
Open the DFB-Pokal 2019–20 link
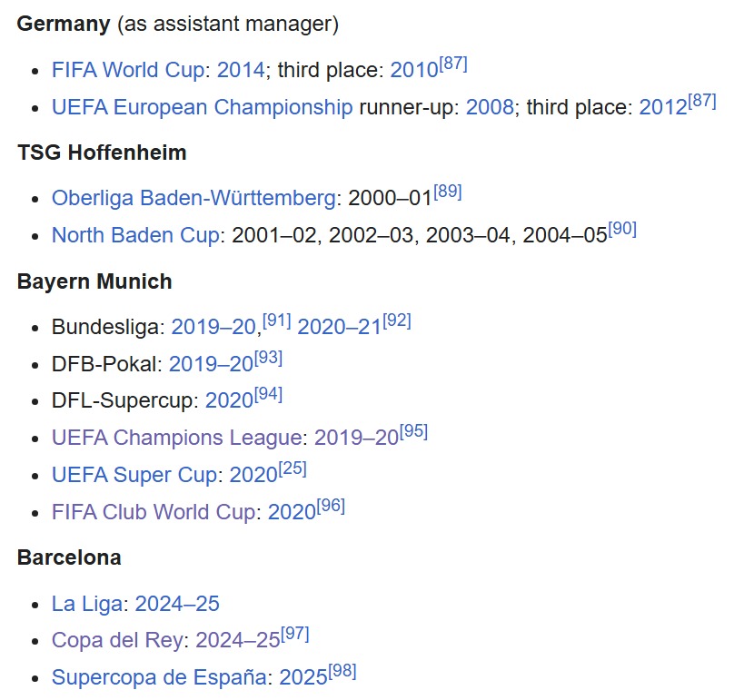[x=211, y=364]
